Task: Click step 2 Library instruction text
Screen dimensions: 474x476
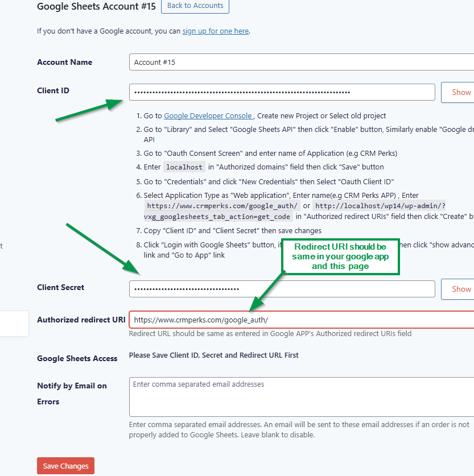Action: [309, 134]
